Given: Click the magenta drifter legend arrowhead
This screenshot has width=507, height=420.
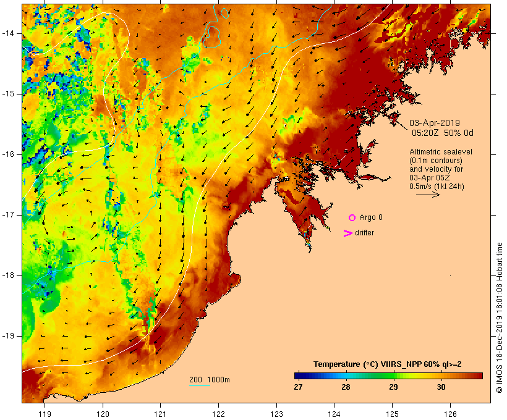Looking at the screenshot, I should [348, 233].
